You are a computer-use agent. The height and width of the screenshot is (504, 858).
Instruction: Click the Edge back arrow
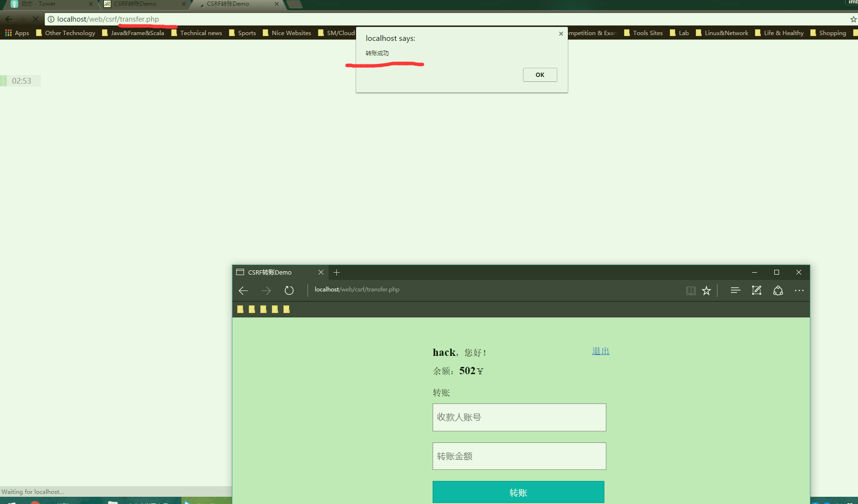[x=243, y=290]
